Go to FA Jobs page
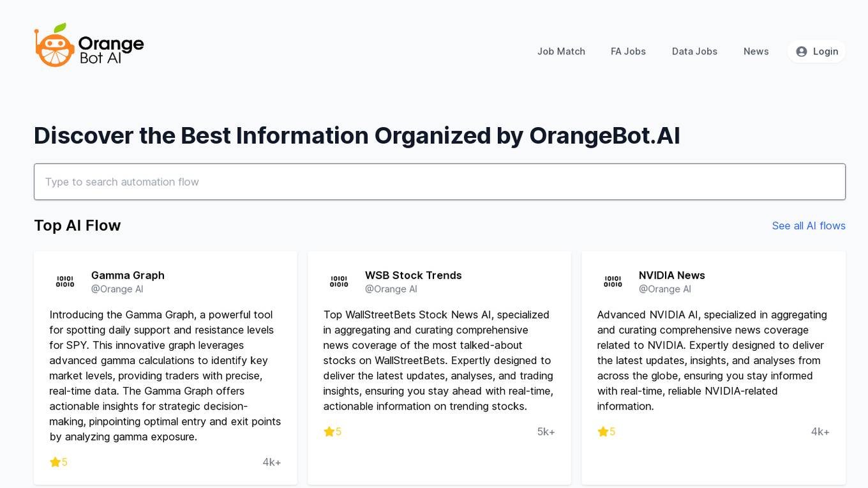 (628, 52)
